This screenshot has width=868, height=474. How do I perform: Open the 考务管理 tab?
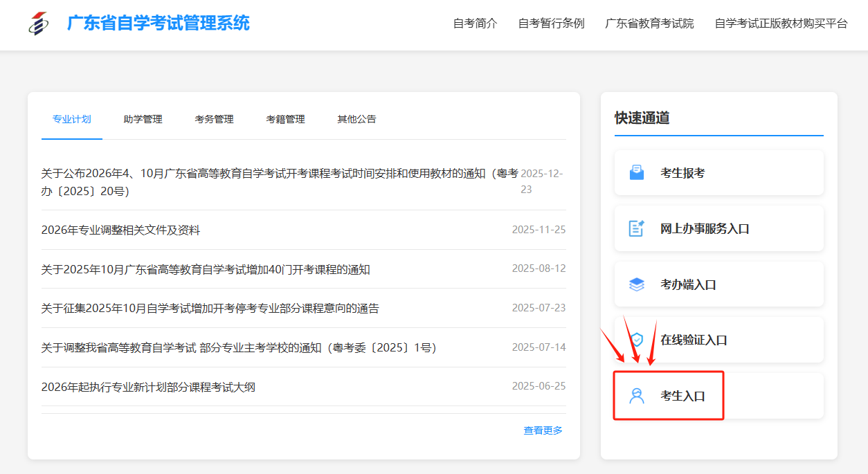pos(214,119)
